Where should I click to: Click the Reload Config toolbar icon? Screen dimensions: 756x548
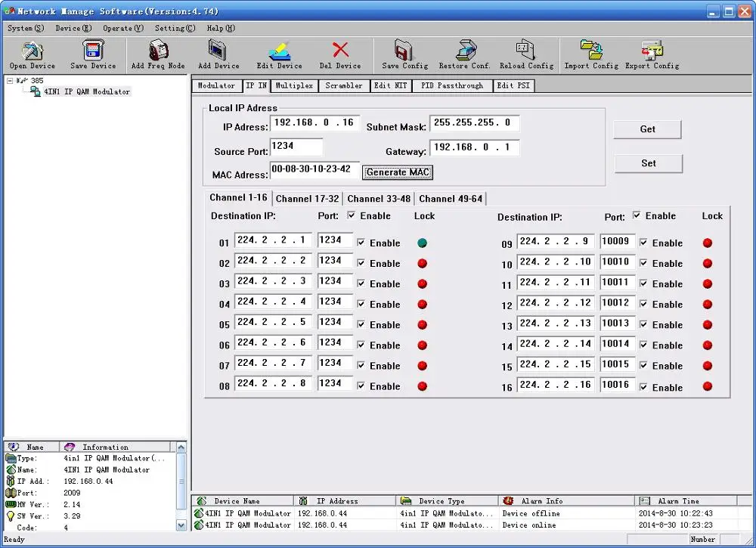(526, 51)
